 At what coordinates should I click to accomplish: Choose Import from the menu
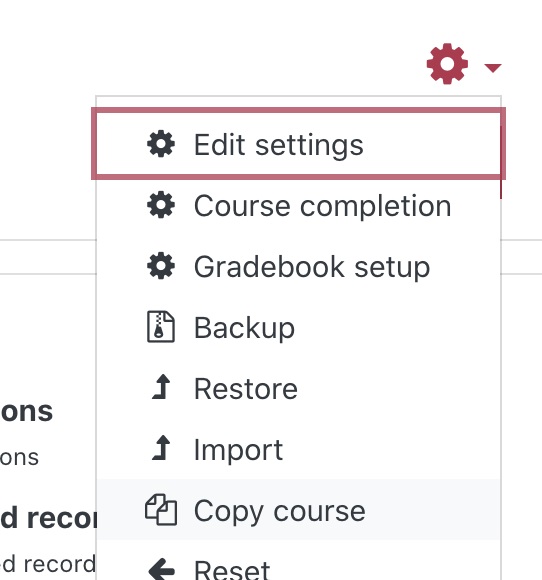click(298, 449)
